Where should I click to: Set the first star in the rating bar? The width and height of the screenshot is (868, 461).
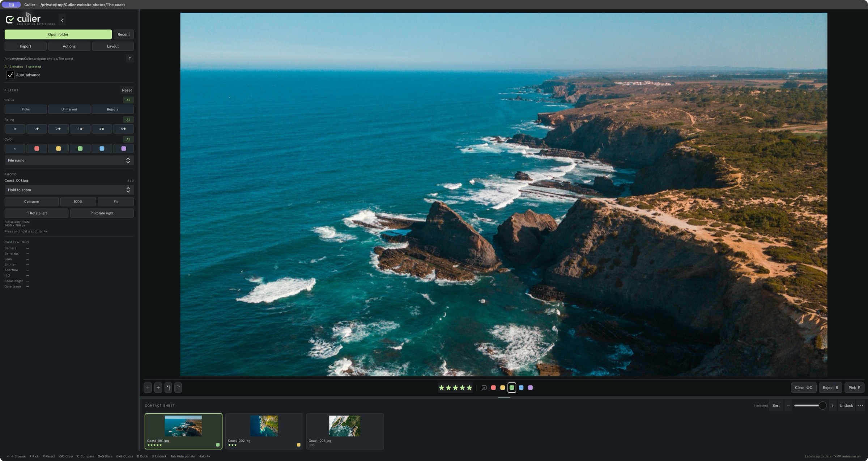pos(441,388)
